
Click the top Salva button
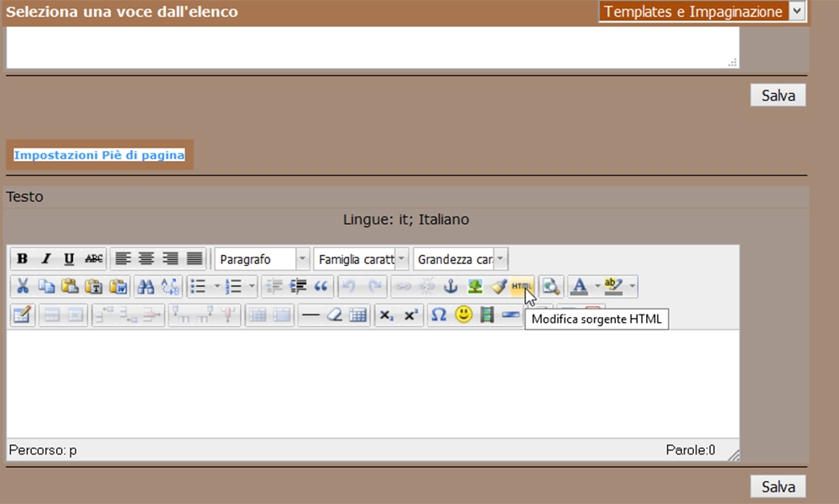coord(778,96)
